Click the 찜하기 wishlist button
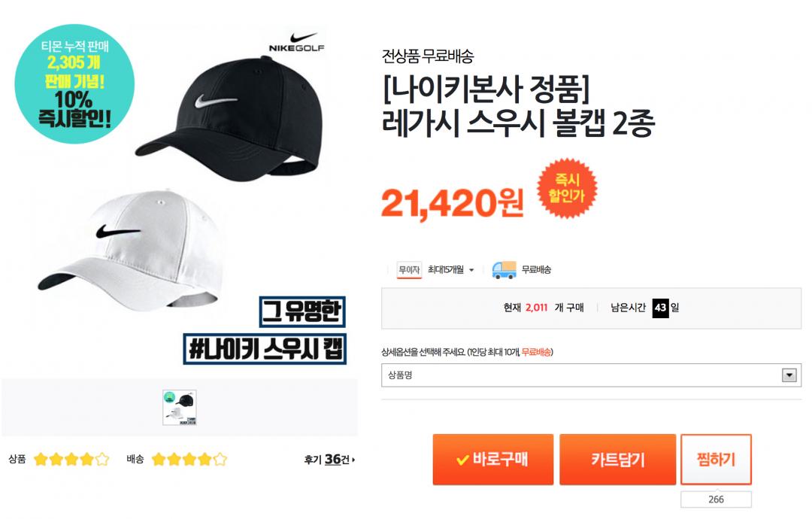The width and height of the screenshot is (812, 519). tap(716, 460)
